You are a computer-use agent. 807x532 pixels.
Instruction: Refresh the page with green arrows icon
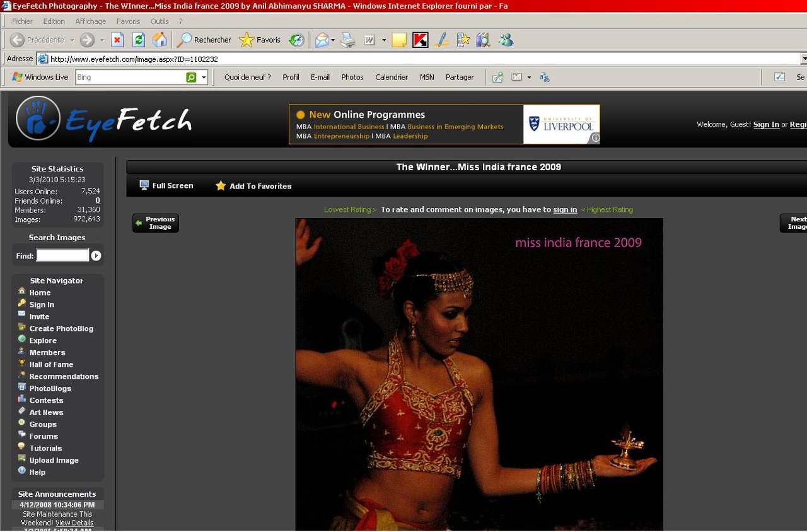point(139,40)
